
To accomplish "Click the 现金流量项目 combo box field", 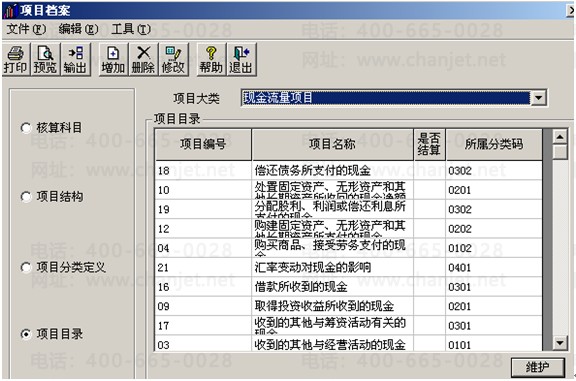I will (x=386, y=98).
